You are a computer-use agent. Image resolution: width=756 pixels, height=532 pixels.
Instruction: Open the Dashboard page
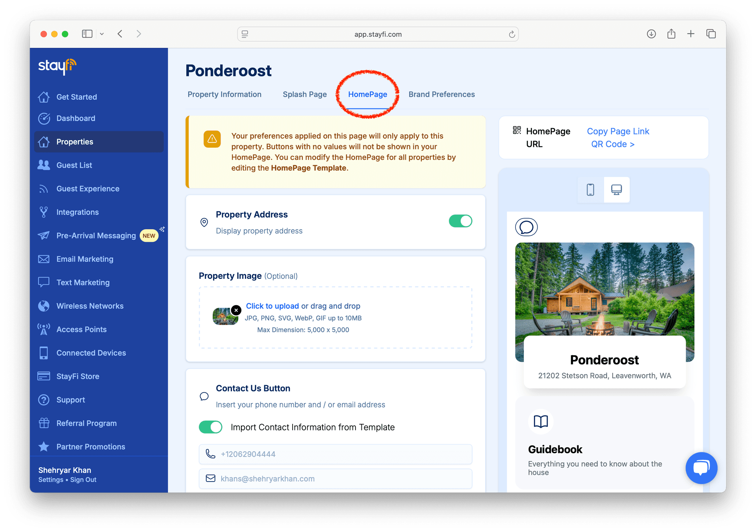[x=76, y=118]
